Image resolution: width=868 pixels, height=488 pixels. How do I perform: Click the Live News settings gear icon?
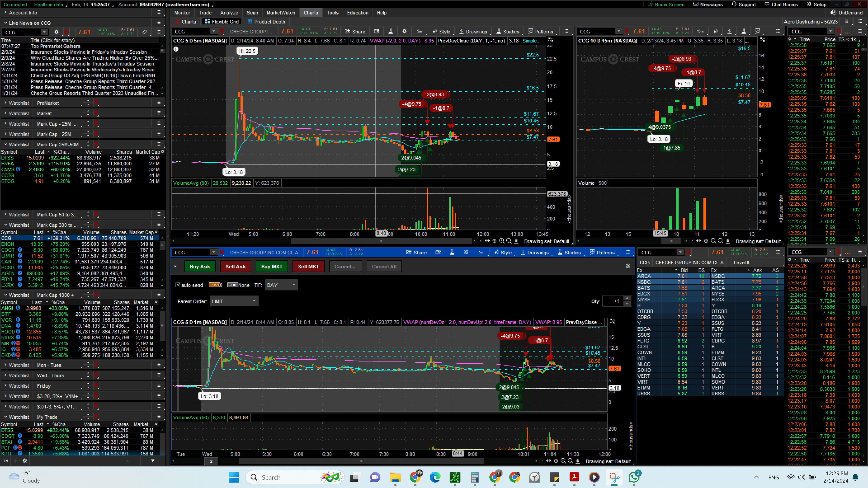pyautogui.click(x=56, y=32)
